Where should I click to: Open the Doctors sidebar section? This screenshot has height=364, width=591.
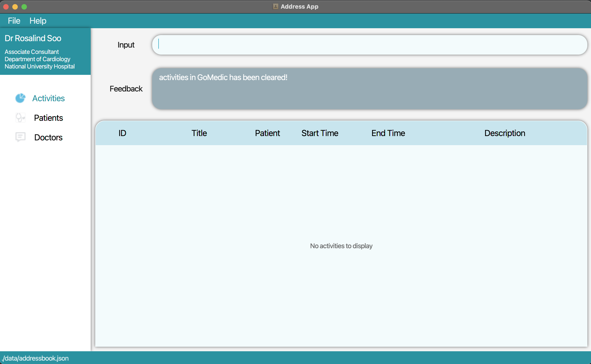point(48,137)
